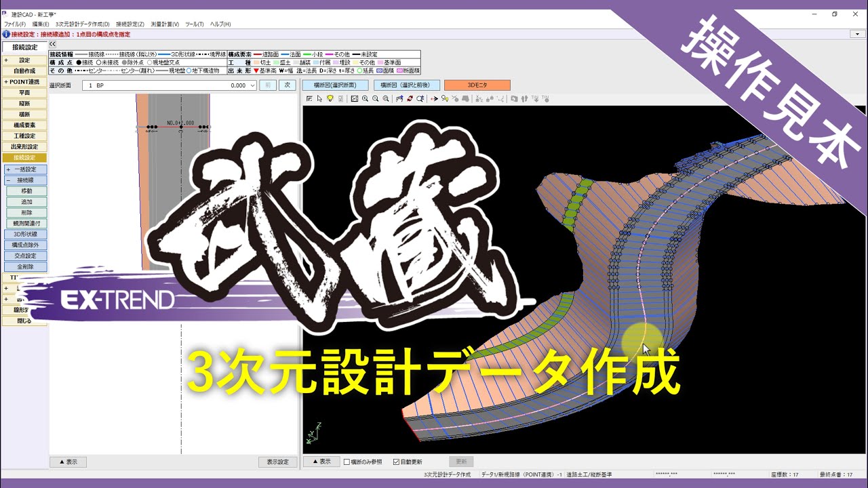Click the 表示設定 button
Image resolution: width=868 pixels, height=488 pixels.
coord(278,462)
